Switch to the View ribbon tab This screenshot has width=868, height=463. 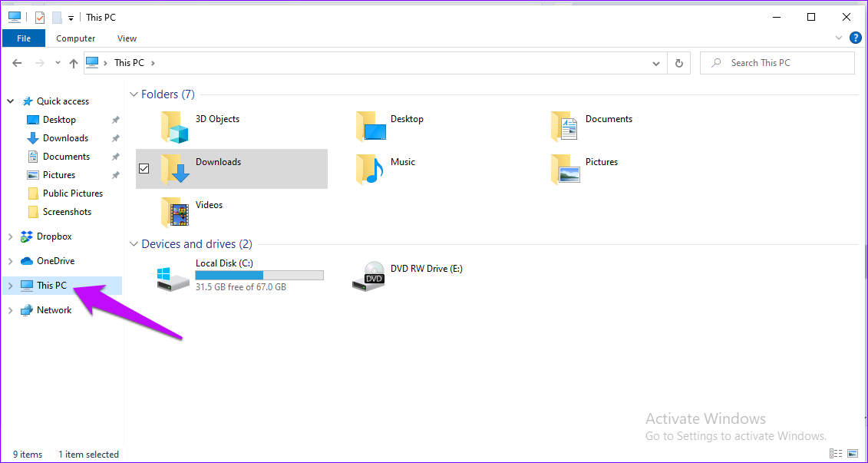click(127, 38)
